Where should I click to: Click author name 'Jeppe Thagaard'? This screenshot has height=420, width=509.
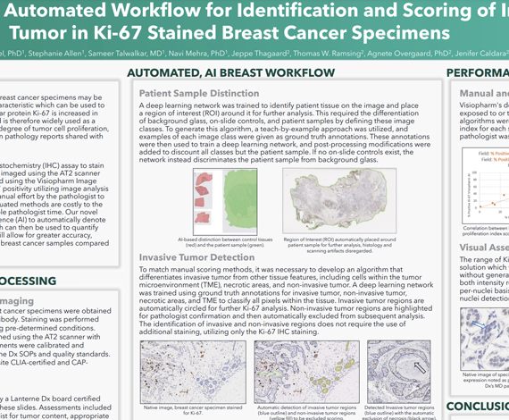(260, 54)
